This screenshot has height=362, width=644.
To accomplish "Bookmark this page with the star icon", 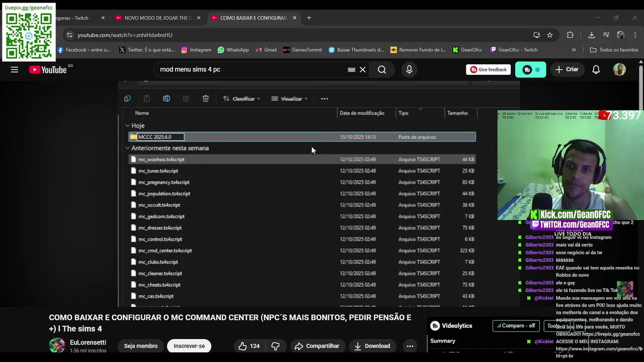I will tap(550, 35).
